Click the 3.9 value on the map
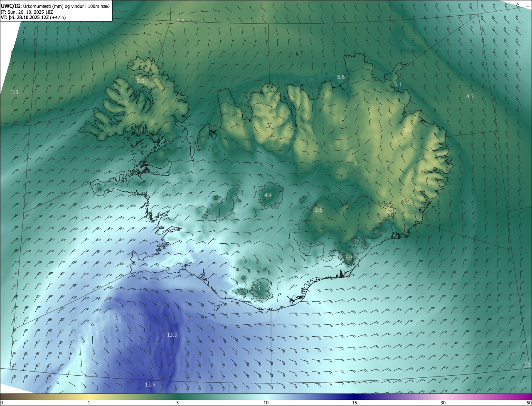 [x=15, y=92]
